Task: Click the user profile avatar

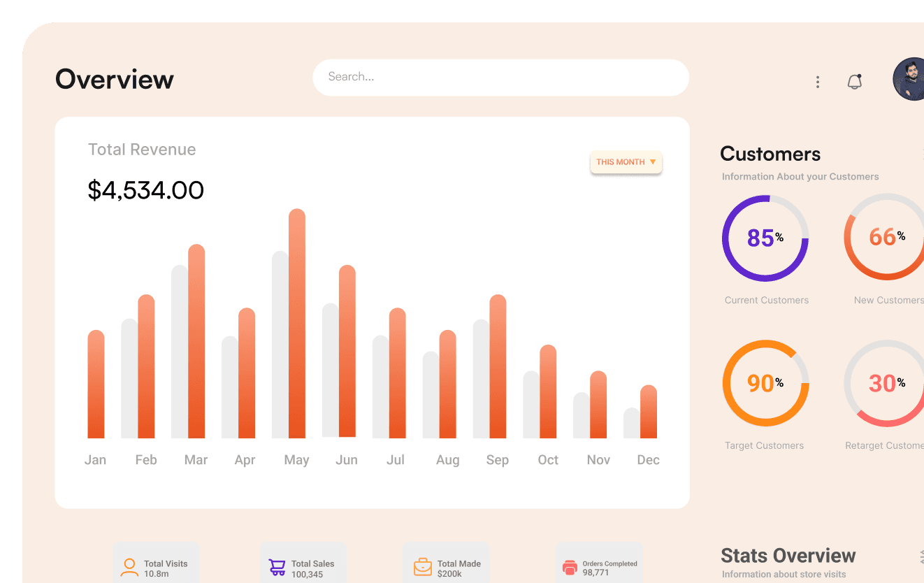Action: tap(909, 79)
